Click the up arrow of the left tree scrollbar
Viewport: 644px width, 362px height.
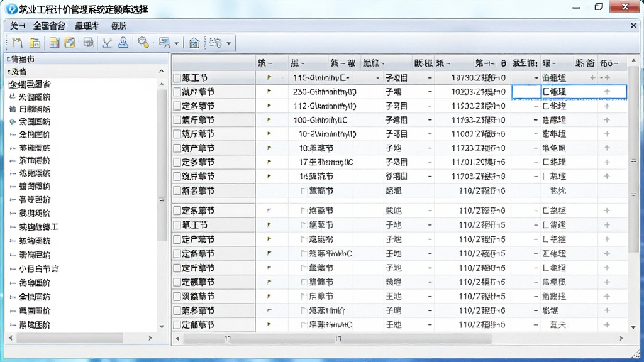coord(162,84)
